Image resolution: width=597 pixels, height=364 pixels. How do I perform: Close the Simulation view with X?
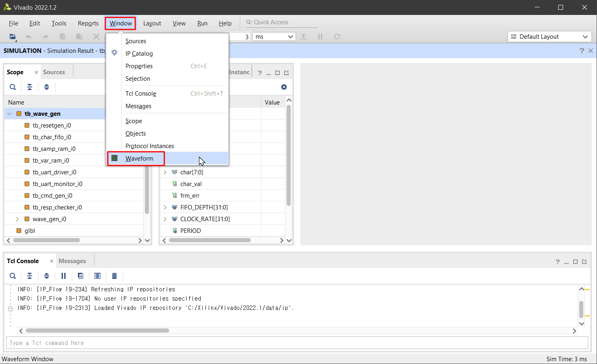coord(591,50)
